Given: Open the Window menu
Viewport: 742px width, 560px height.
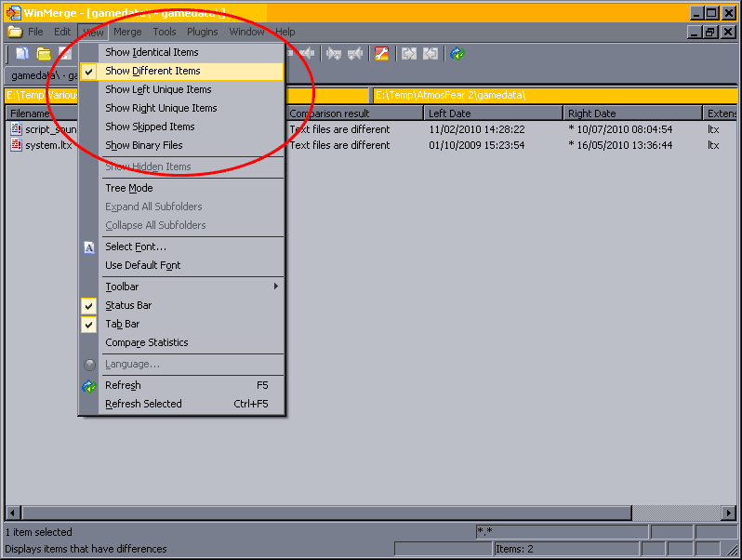Looking at the screenshot, I should [x=246, y=32].
